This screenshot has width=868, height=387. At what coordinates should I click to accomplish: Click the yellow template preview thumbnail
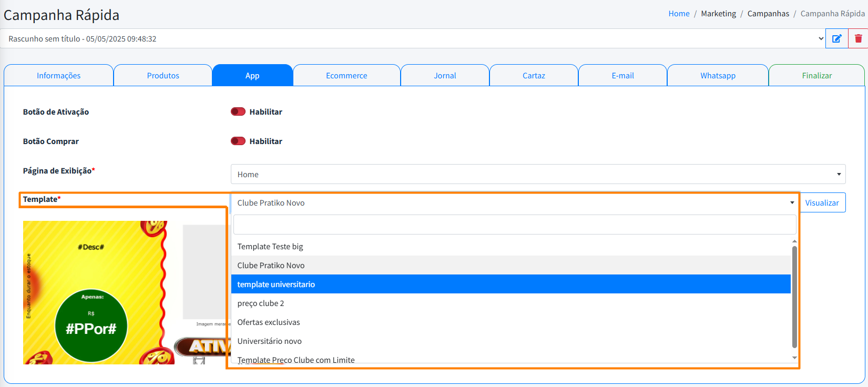pos(95,292)
